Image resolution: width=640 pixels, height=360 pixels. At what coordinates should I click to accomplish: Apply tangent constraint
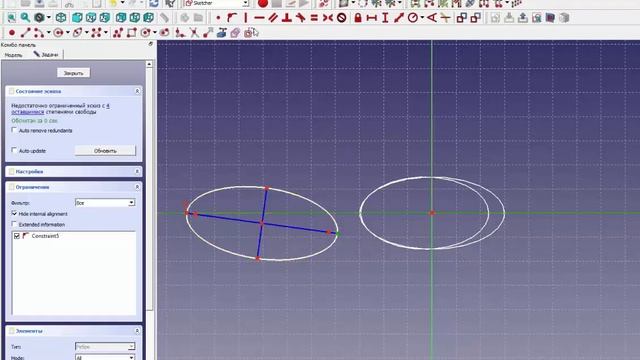300,18
